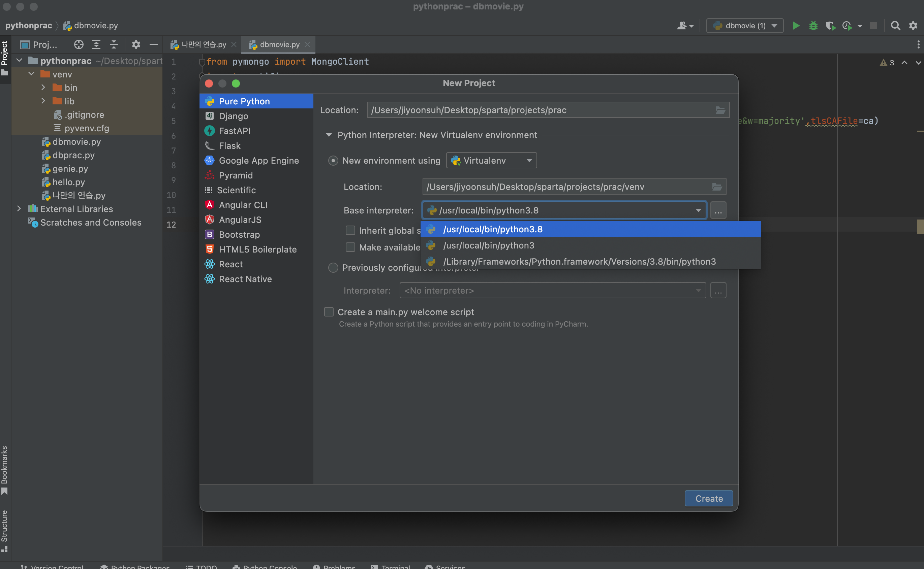Select Previously configured interpreter radio button

tap(333, 268)
